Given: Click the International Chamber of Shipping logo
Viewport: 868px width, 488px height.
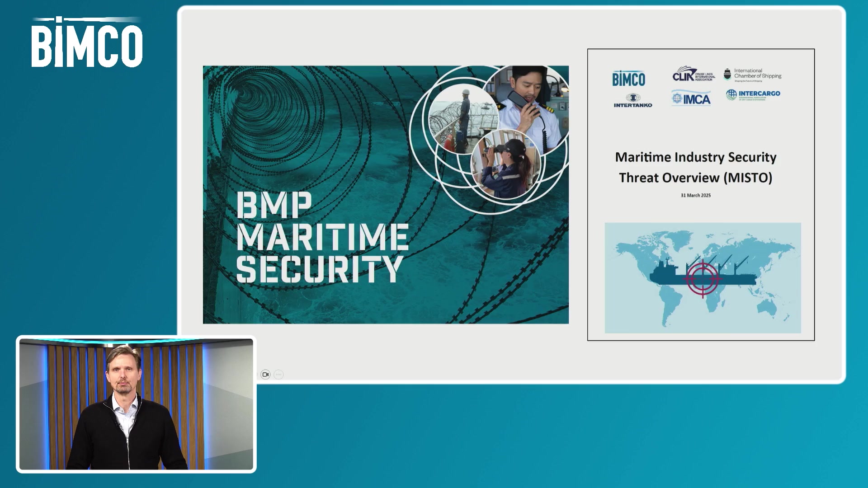Looking at the screenshot, I should pos(752,75).
